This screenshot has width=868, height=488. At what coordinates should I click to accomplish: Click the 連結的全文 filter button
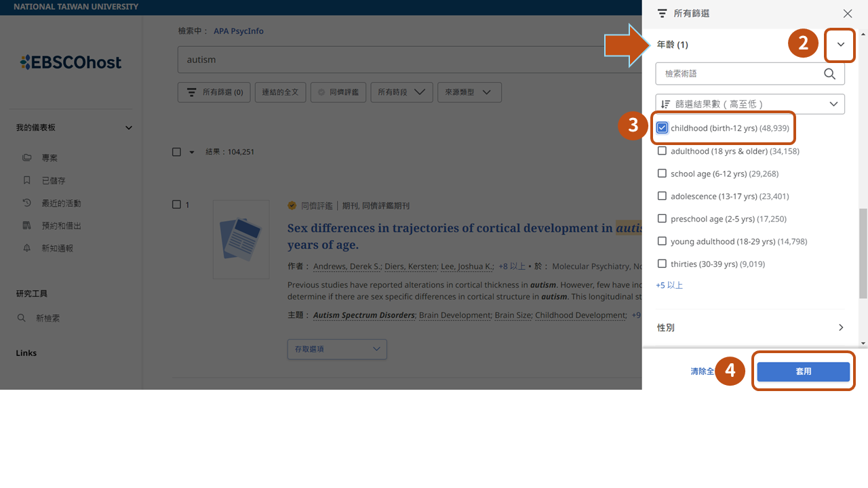tap(280, 92)
